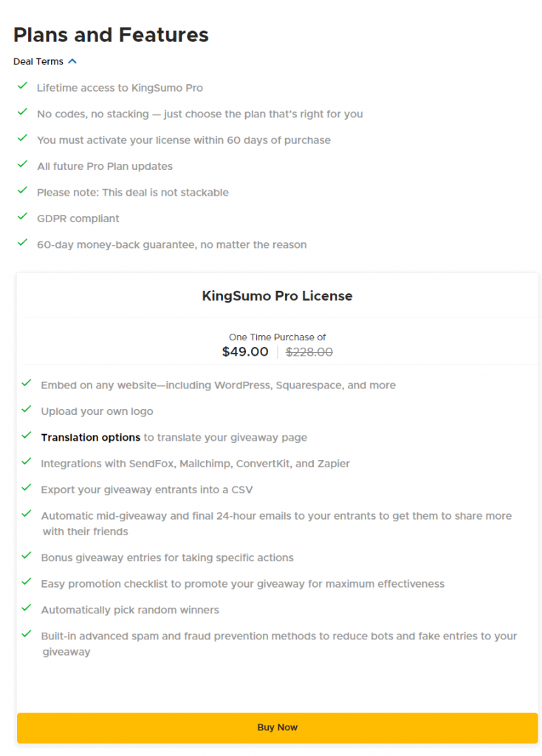Viewport: 542px width, 756px height.
Task: Collapse the Deal Terms chevron
Action: pos(72,61)
